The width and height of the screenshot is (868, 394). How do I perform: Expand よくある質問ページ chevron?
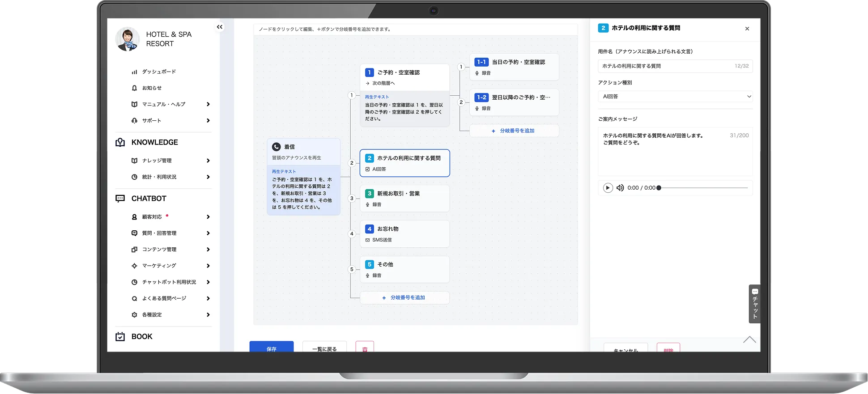coord(208,298)
